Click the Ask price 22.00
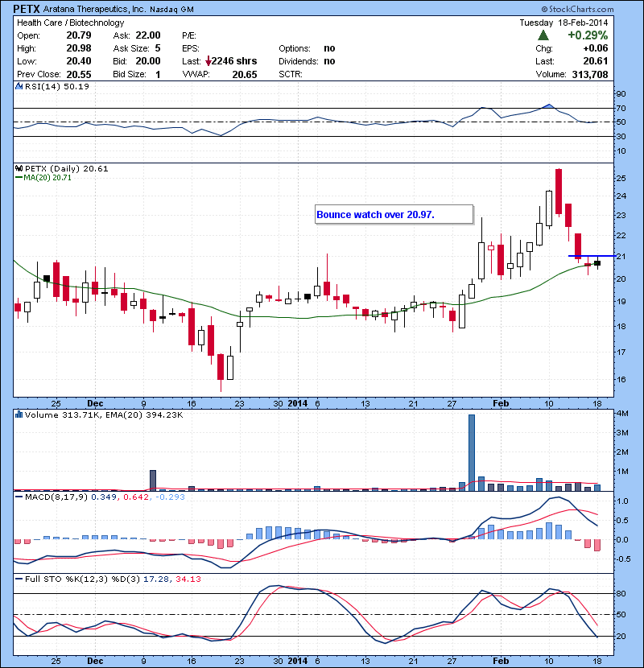The image size is (644, 668). tap(148, 35)
